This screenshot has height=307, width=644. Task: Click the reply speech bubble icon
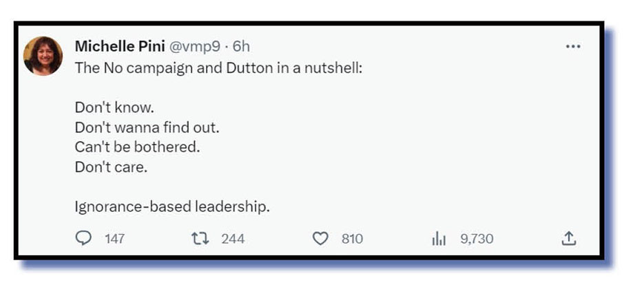[x=83, y=239]
